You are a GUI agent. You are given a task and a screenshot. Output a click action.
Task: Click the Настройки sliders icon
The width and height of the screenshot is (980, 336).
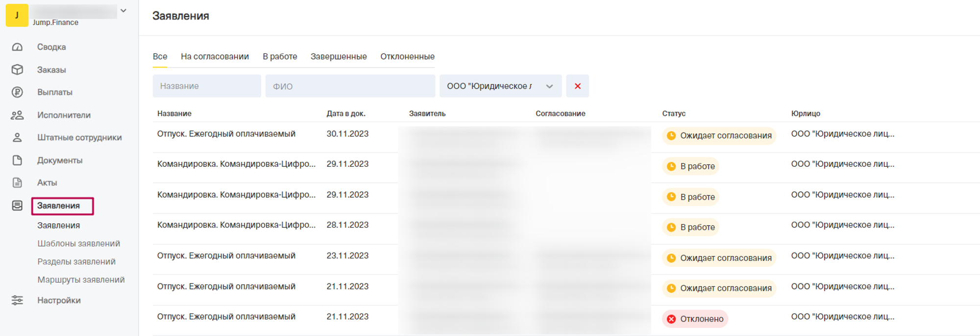point(17,300)
